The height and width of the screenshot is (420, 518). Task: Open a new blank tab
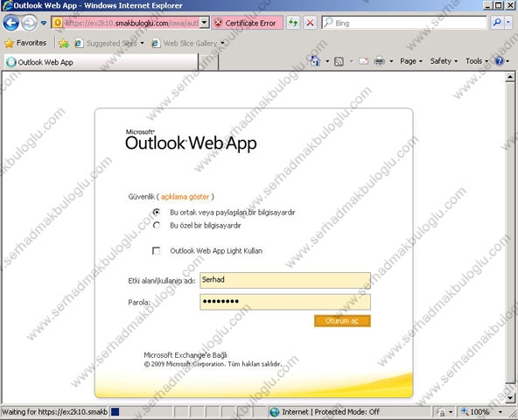[x=208, y=62]
